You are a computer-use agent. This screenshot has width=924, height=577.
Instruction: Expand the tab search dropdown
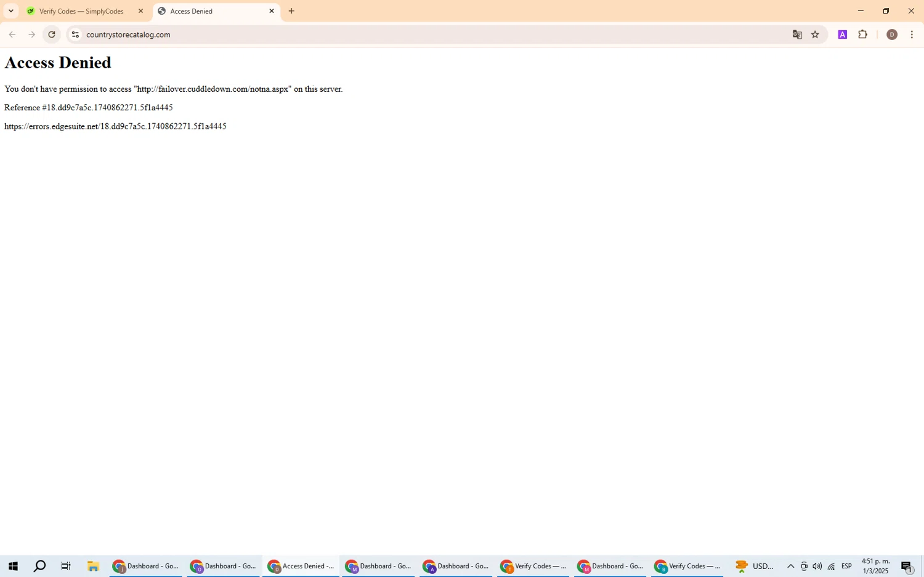pos(10,11)
